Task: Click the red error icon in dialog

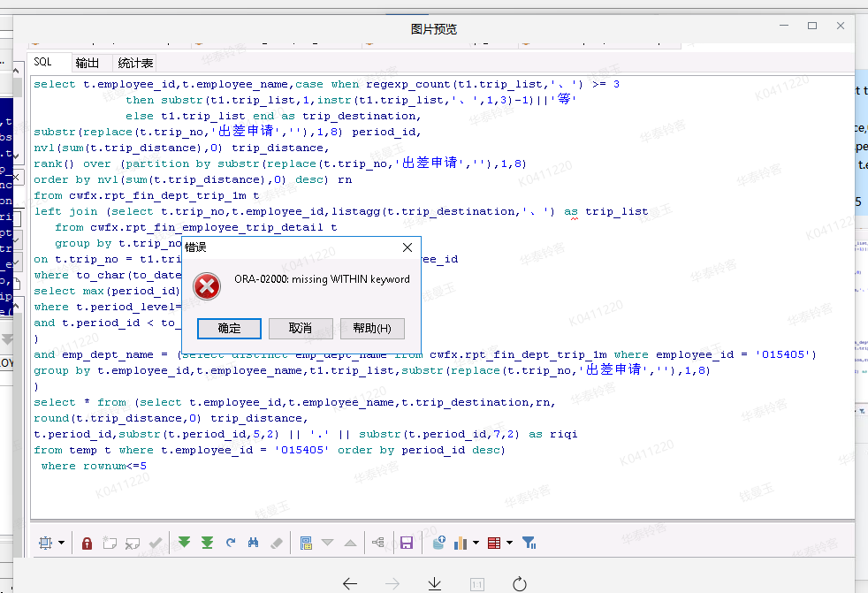Action: coord(207,286)
